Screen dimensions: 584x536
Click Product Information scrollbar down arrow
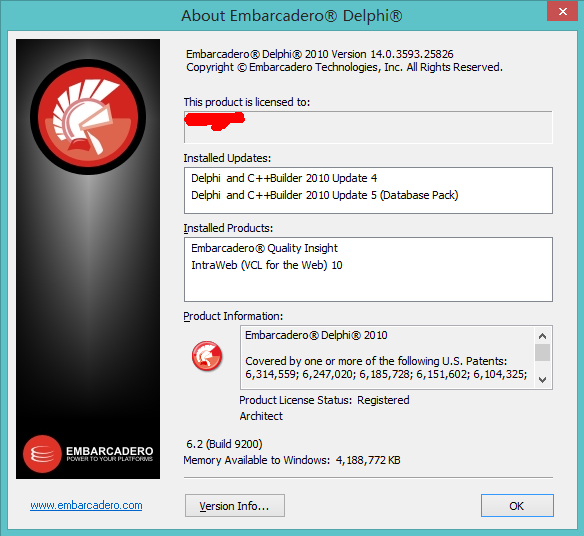(543, 380)
